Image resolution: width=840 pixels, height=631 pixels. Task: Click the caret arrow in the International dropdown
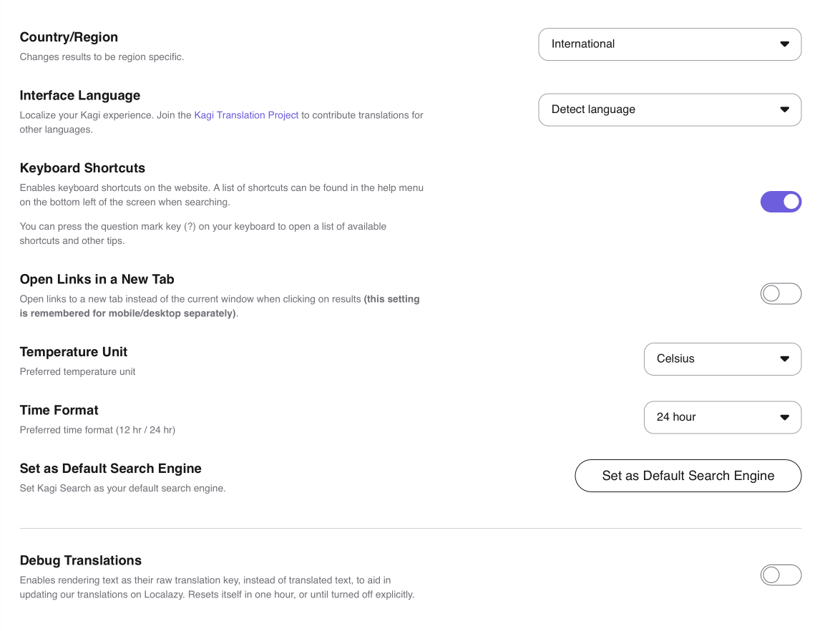coord(784,44)
